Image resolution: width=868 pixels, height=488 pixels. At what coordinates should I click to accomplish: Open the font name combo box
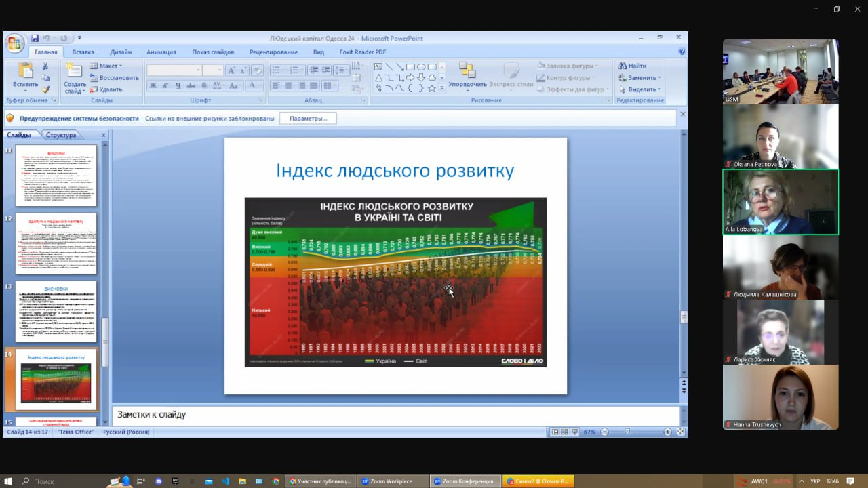[174, 70]
